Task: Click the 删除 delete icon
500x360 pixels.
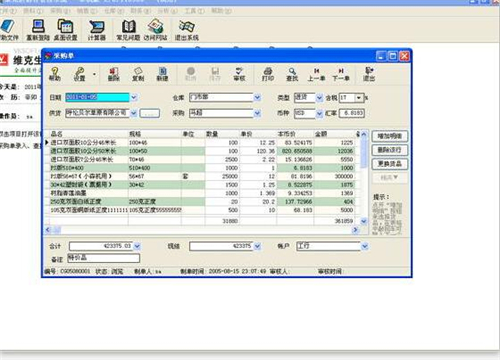Action: [114, 74]
